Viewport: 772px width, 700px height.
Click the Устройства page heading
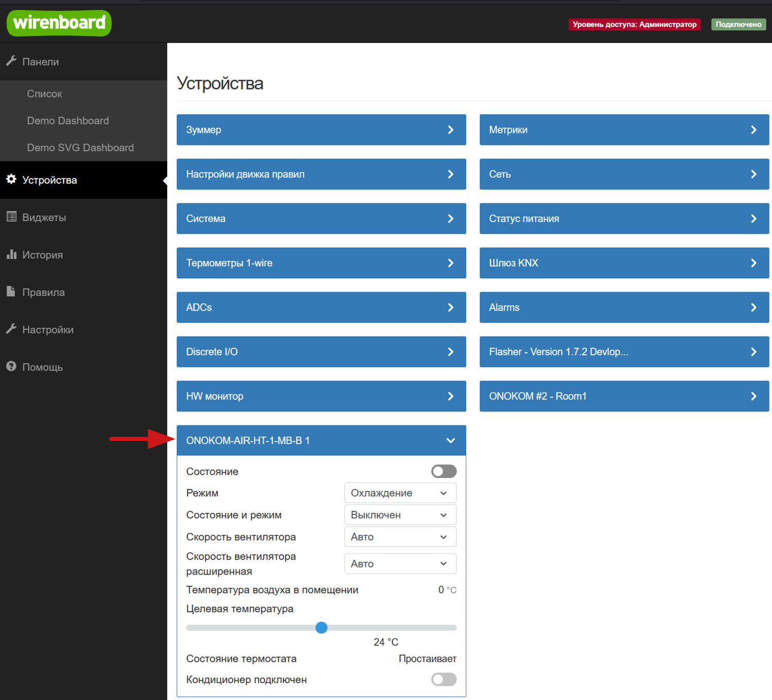(220, 83)
